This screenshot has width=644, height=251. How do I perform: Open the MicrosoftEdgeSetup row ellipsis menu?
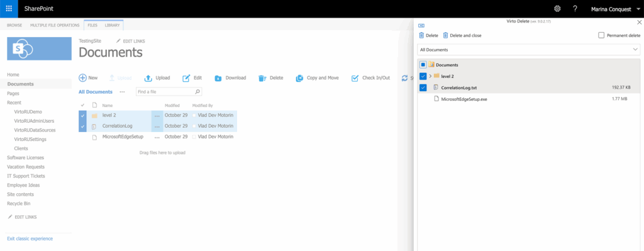pos(157,137)
